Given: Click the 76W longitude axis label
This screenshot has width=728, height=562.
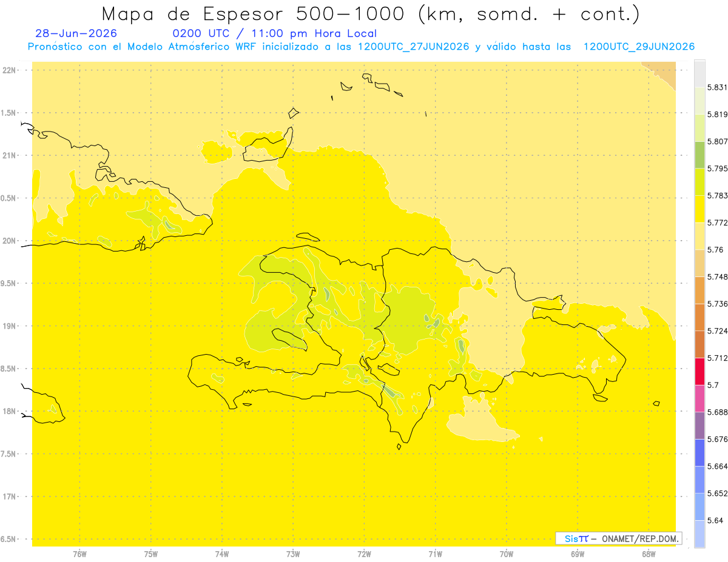Looking at the screenshot, I should [x=79, y=554].
